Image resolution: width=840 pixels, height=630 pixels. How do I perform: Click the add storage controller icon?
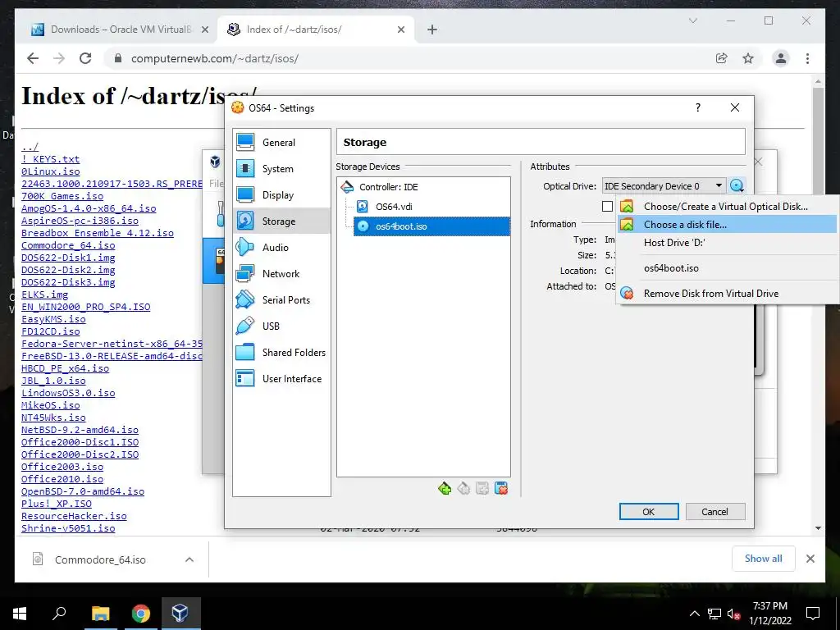click(x=445, y=488)
